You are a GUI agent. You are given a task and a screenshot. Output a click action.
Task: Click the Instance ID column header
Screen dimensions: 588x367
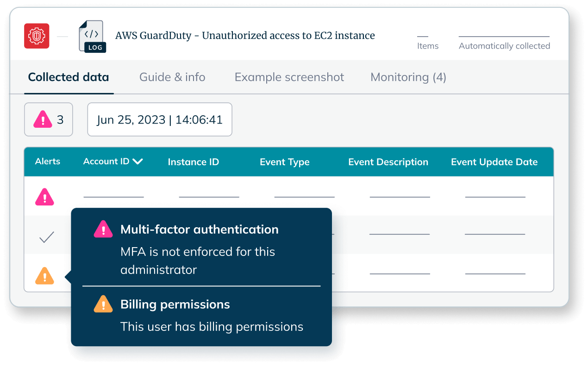point(194,162)
